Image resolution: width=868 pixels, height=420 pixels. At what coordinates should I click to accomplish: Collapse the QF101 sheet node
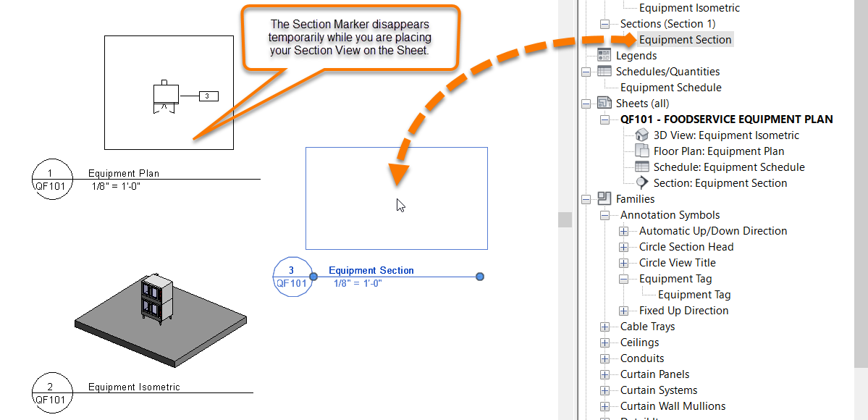tap(604, 119)
